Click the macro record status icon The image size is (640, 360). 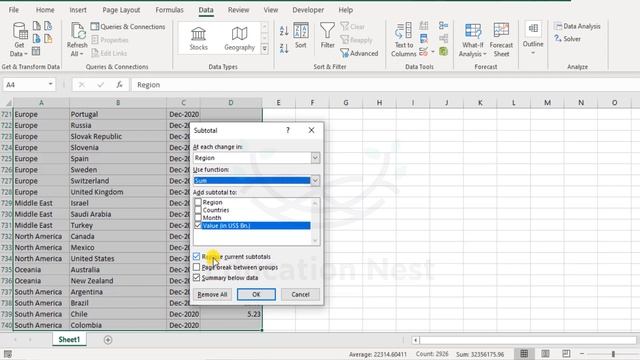8,354
